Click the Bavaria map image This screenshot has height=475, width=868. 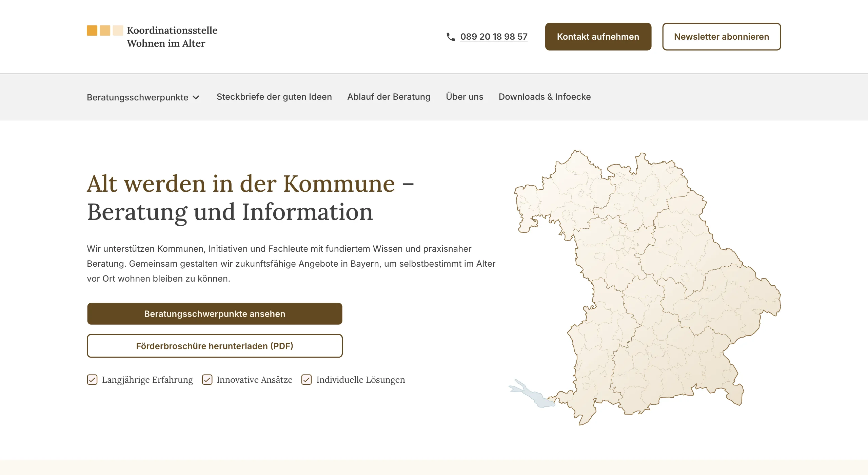pos(644,287)
